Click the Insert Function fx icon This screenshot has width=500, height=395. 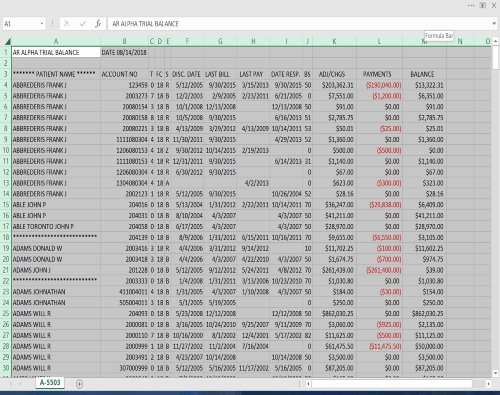click(x=98, y=24)
